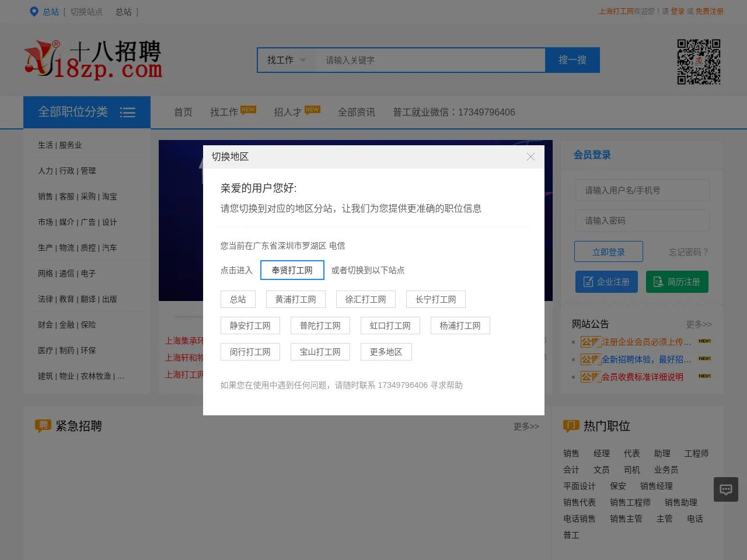The height and width of the screenshot is (560, 747).
Task: Click hot job 电话销售
Action: coord(580,519)
